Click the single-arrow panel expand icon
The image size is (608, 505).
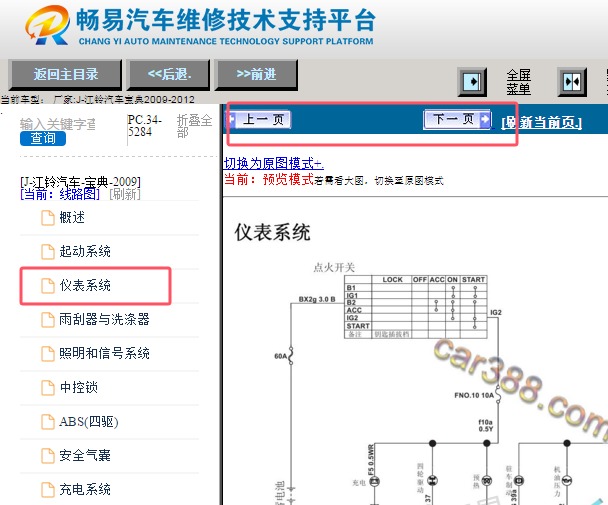(x=472, y=82)
